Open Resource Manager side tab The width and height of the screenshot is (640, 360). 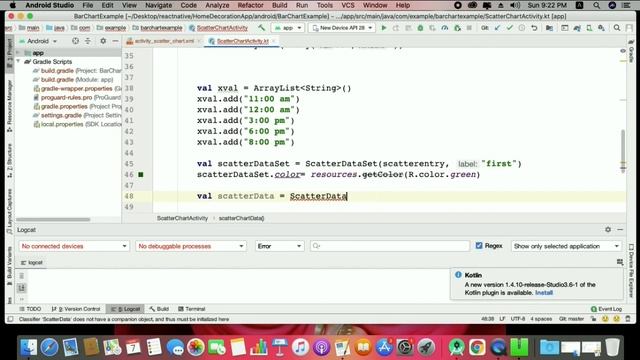point(9,105)
